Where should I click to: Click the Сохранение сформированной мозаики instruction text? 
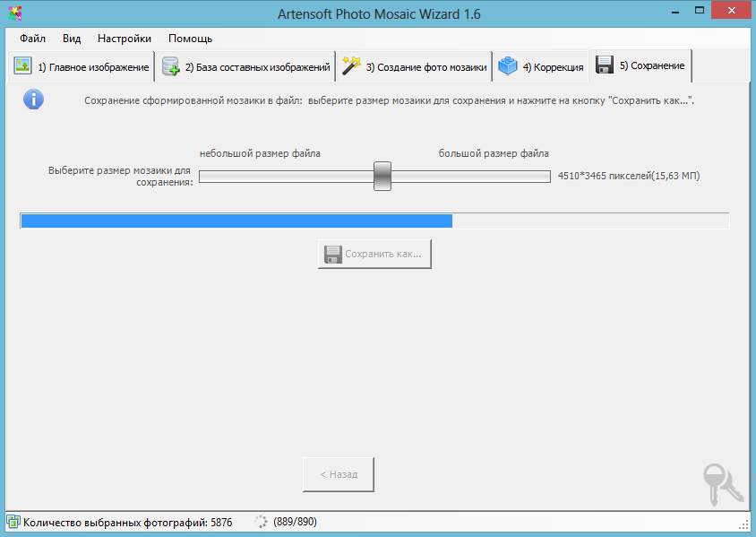[389, 100]
